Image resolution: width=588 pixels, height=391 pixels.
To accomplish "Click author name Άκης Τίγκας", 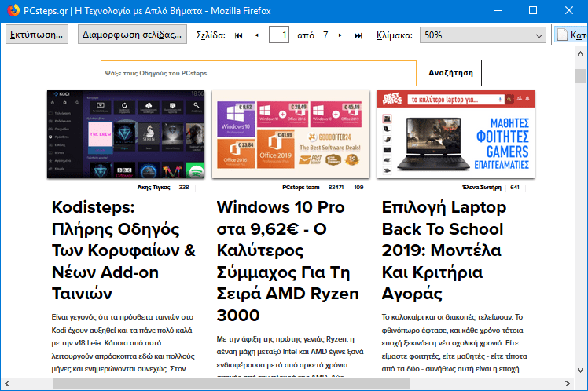I will (x=154, y=188).
